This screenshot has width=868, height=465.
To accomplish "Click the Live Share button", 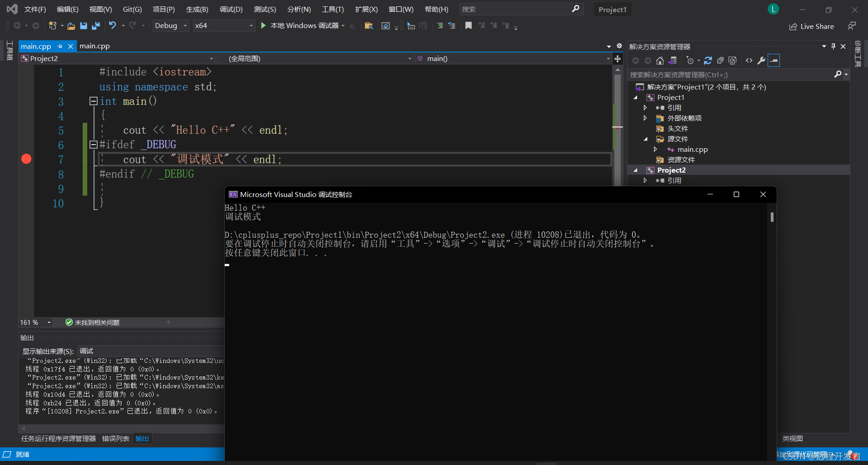I will click(811, 26).
